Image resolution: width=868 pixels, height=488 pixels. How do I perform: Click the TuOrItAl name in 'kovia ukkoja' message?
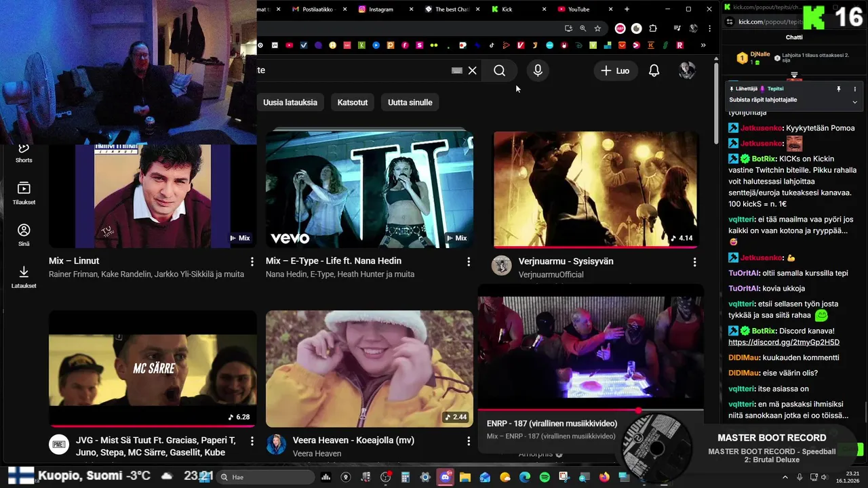(x=744, y=288)
